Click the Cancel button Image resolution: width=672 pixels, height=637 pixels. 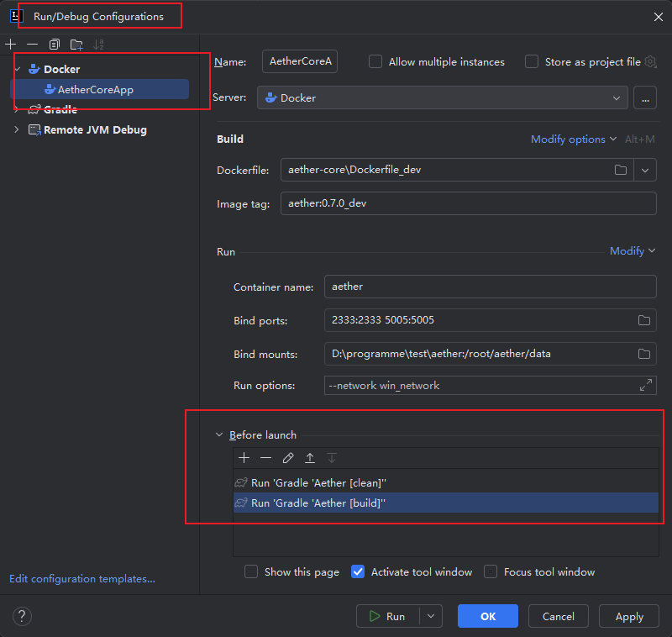(x=558, y=617)
